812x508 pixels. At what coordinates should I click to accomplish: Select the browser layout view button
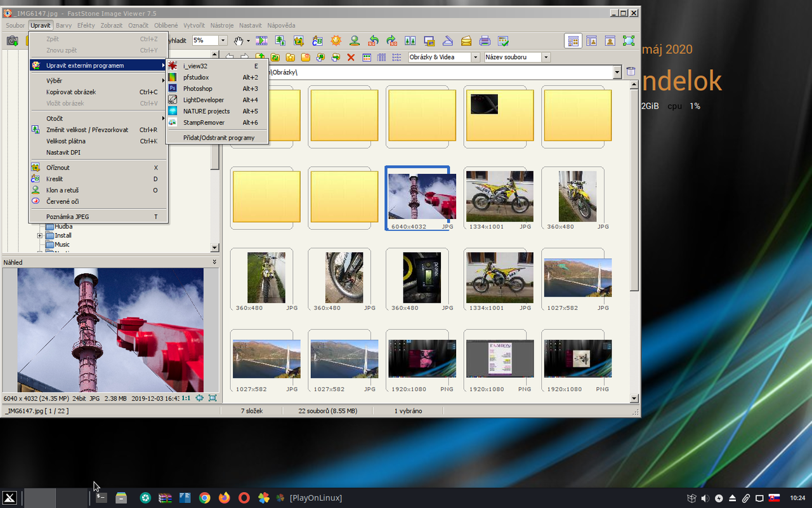573,41
